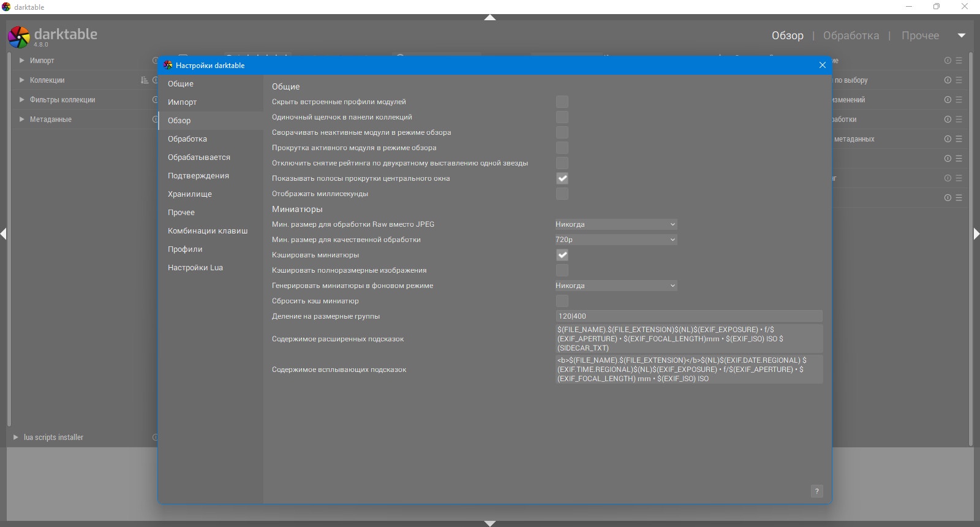Toggle Отключить снятие рейтинга checkbox
The width and height of the screenshot is (980, 527).
coord(562,163)
